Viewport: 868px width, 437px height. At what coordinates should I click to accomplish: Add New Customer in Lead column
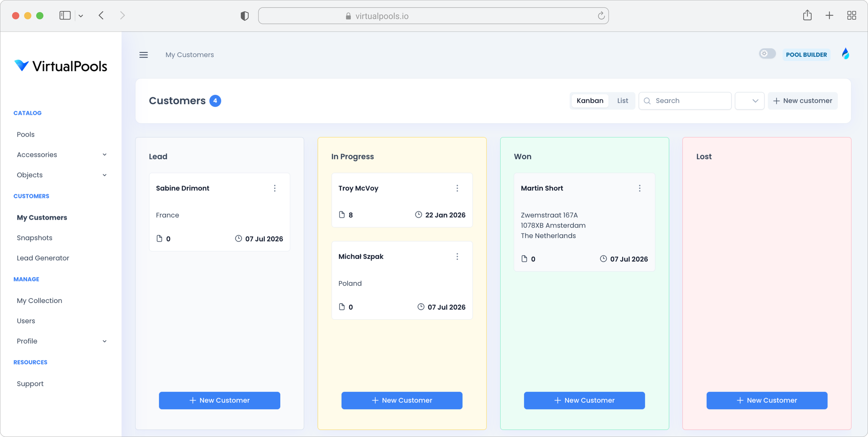pyautogui.click(x=220, y=400)
